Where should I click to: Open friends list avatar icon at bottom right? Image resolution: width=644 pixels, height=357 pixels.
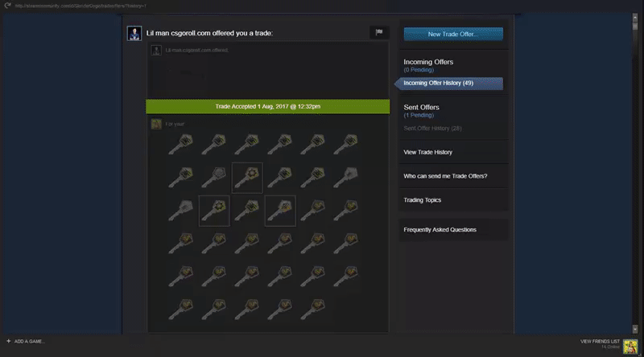point(630,347)
